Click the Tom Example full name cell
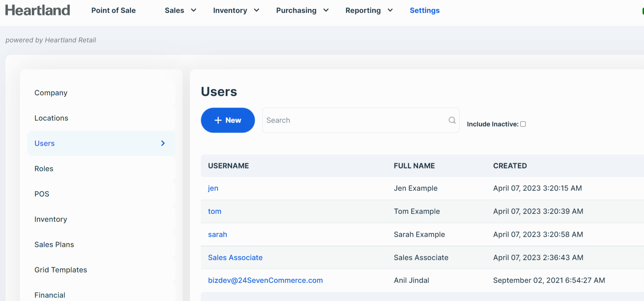Image resolution: width=644 pixels, height=301 pixels. pos(417,211)
